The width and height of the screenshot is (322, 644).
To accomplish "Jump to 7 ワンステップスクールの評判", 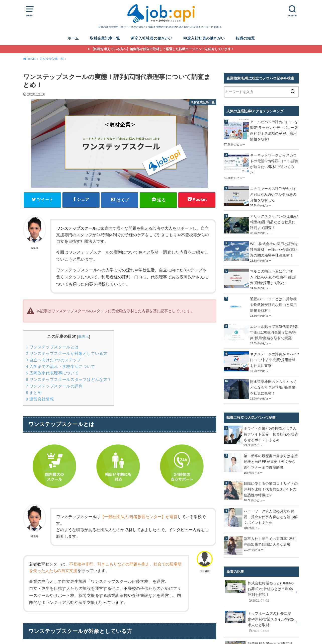I will [x=54, y=386].
